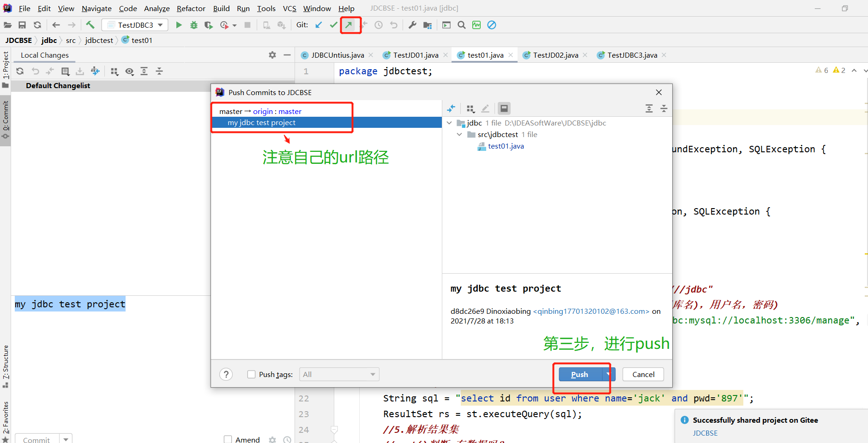868x443 pixels.
Task: Close test01.java editor tab
Action: coord(511,55)
